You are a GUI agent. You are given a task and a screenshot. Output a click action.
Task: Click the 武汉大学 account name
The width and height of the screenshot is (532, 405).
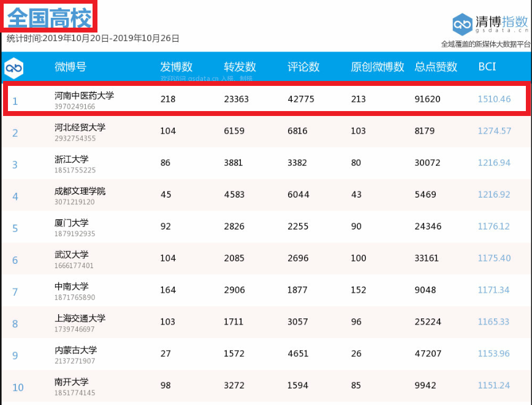pos(71,255)
